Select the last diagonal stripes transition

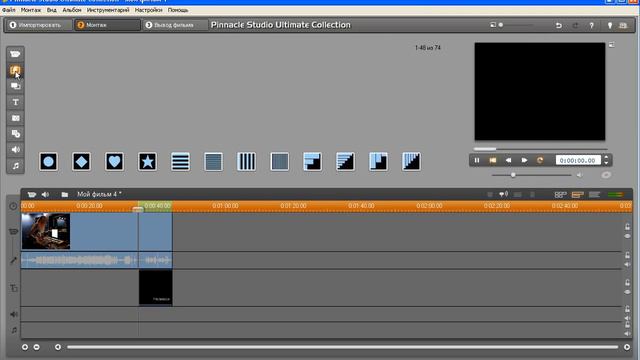tap(411, 162)
